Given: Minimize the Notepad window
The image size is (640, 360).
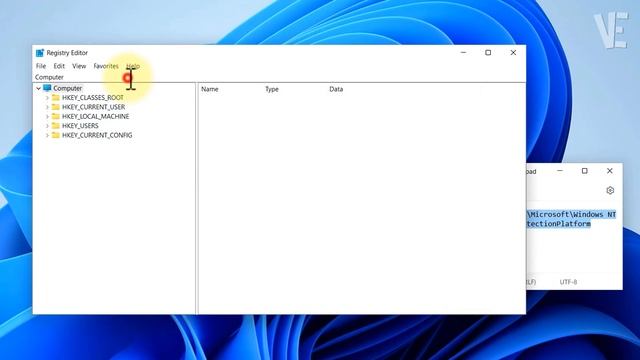Looking at the screenshot, I should click(x=560, y=171).
